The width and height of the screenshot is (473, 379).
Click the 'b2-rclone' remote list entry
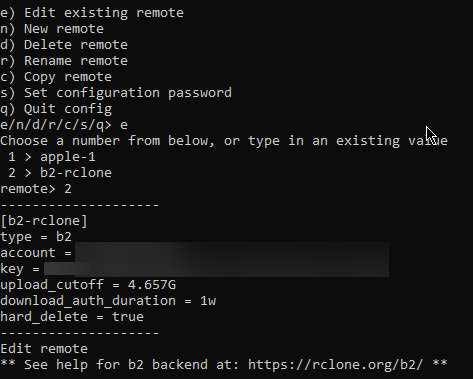click(x=76, y=173)
